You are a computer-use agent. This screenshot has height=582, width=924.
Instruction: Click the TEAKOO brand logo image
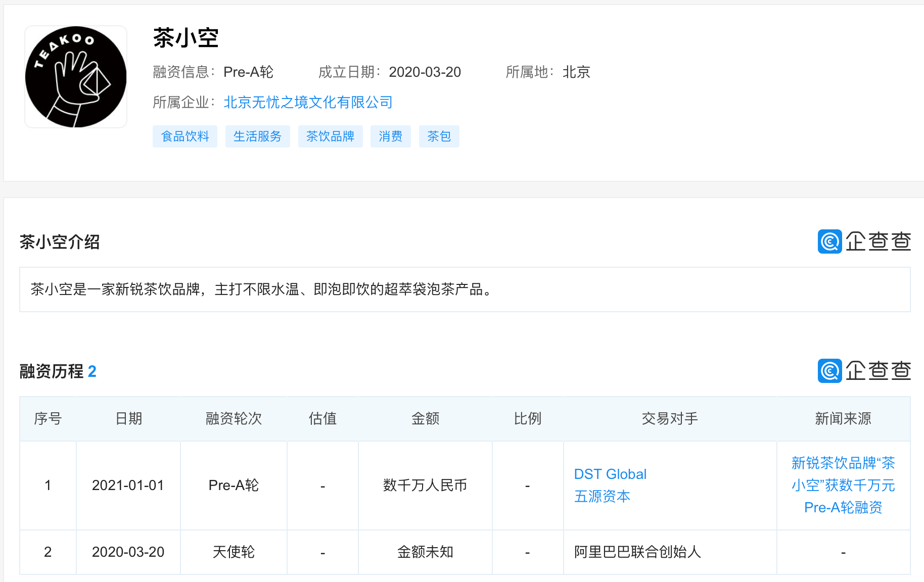(76, 77)
